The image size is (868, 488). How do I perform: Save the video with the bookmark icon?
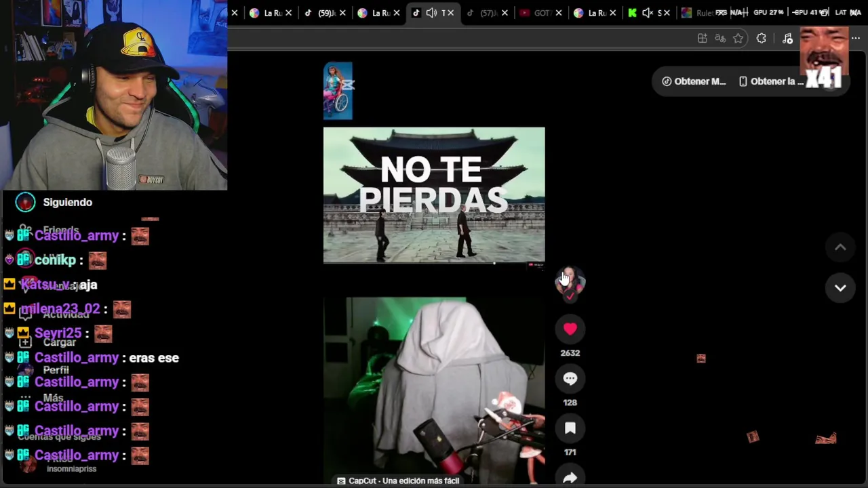point(570,428)
